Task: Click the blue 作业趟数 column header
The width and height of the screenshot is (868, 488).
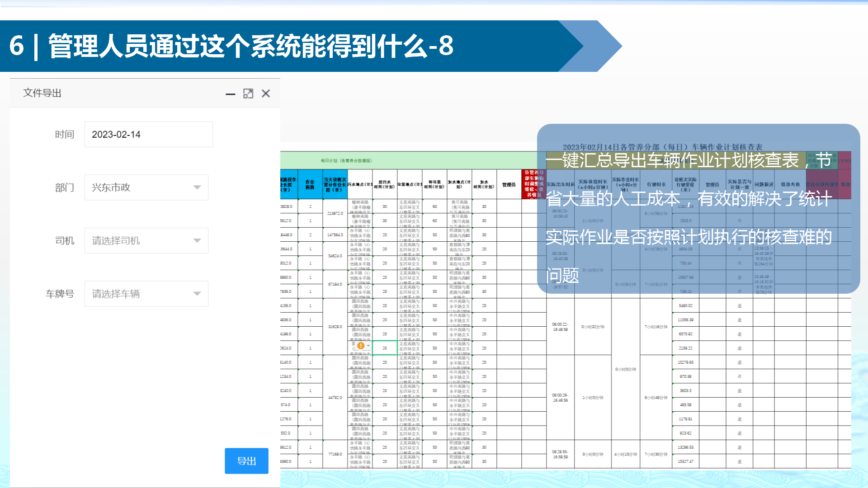Action: [310, 184]
